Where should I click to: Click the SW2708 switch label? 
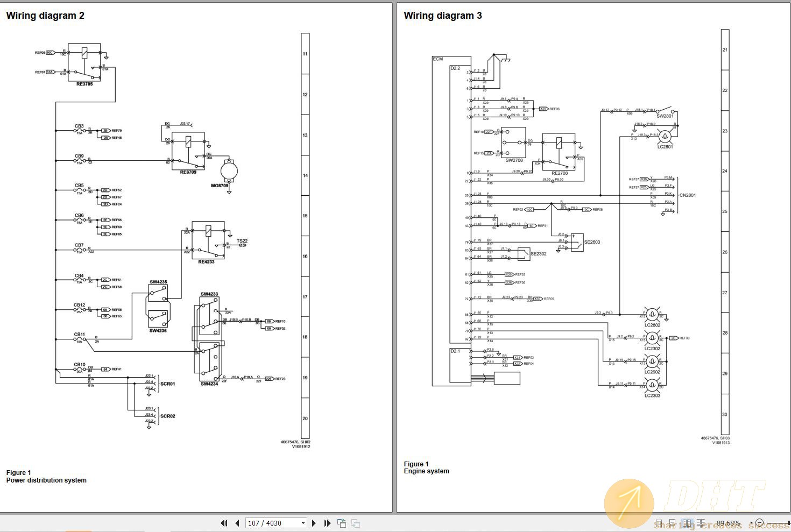coord(514,160)
